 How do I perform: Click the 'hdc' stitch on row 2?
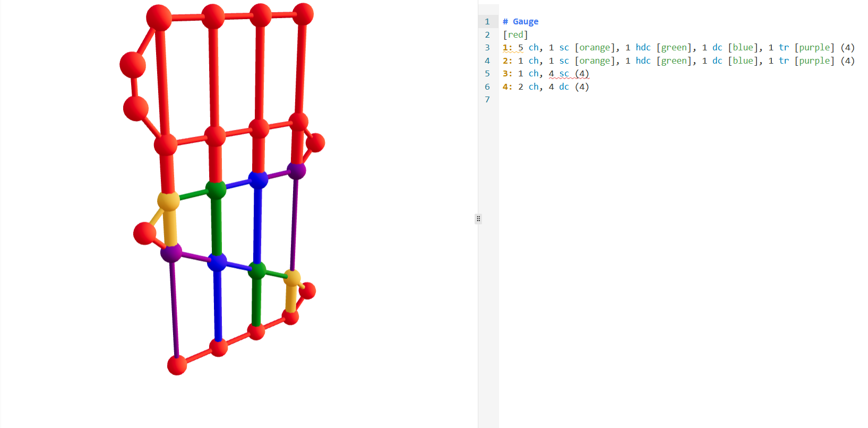643,61
